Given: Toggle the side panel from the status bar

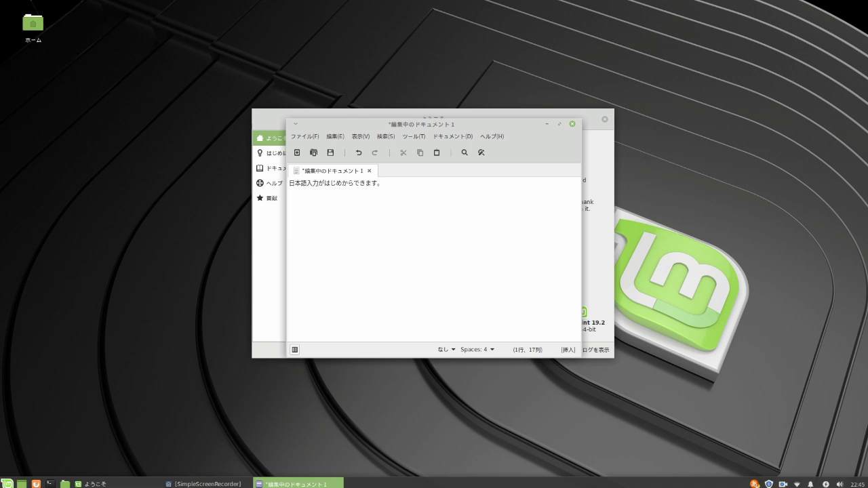Looking at the screenshot, I should pyautogui.click(x=294, y=349).
